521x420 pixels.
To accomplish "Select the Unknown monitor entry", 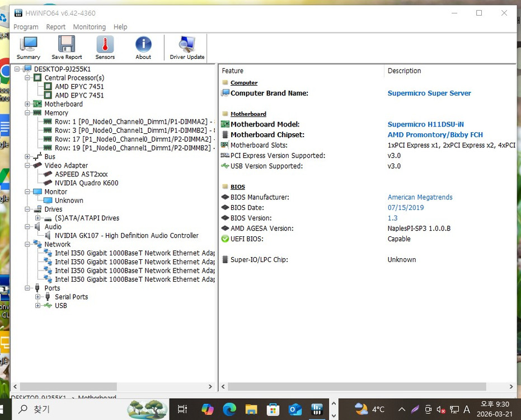I will [69, 200].
